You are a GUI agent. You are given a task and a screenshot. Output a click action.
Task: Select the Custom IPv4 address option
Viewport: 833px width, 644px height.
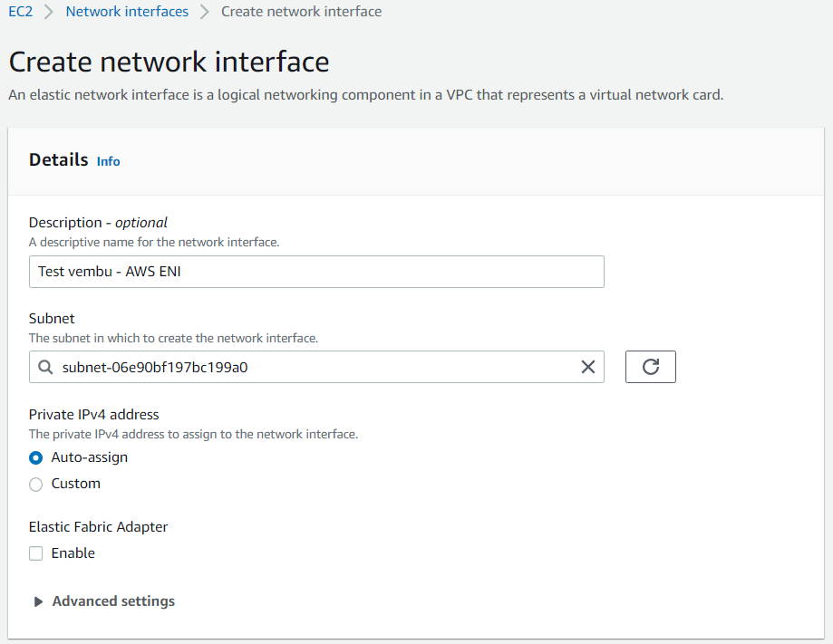[x=35, y=485]
